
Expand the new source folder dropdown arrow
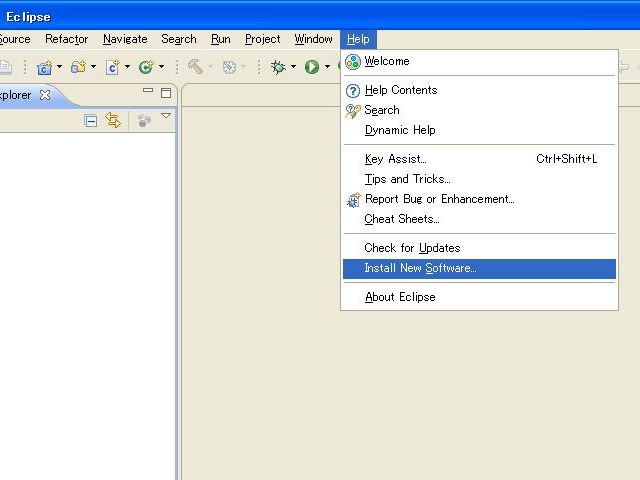93,67
